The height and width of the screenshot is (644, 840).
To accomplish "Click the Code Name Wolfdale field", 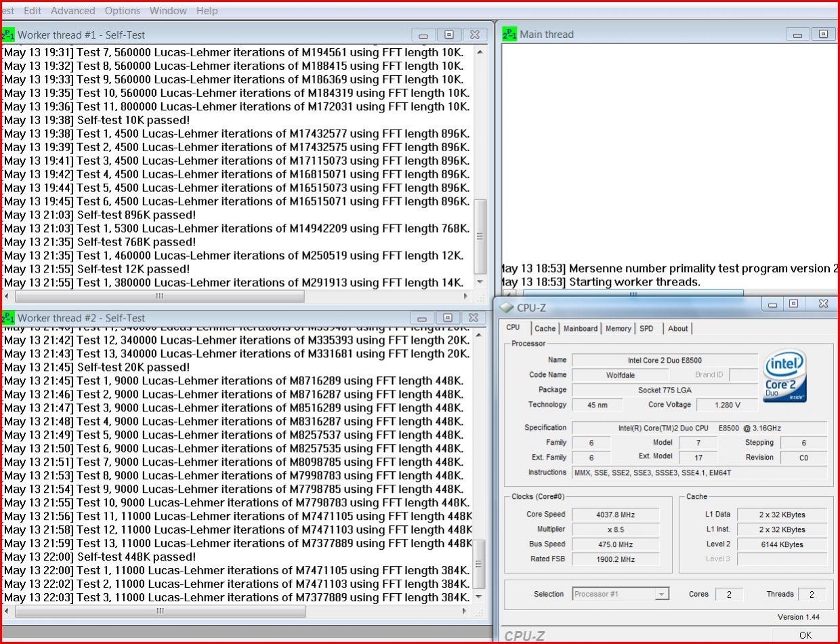I will click(x=620, y=375).
